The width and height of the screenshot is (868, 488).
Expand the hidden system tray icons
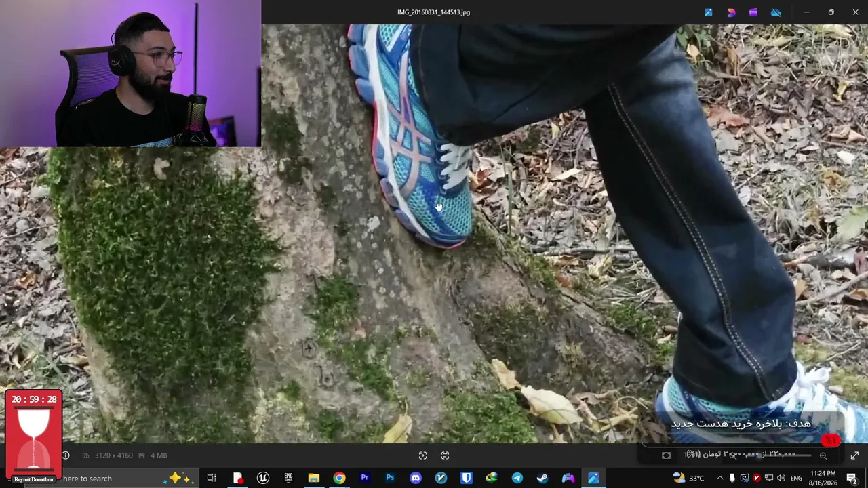719,479
